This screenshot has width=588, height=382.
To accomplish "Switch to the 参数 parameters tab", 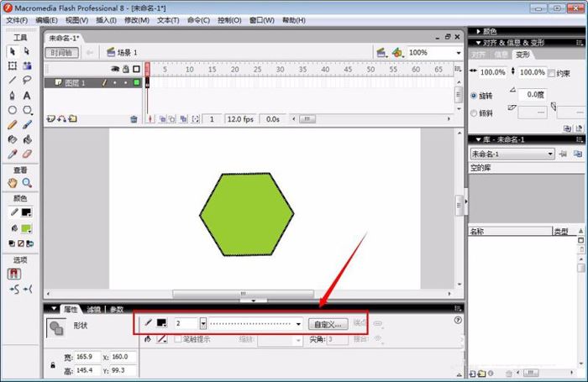I will (117, 309).
